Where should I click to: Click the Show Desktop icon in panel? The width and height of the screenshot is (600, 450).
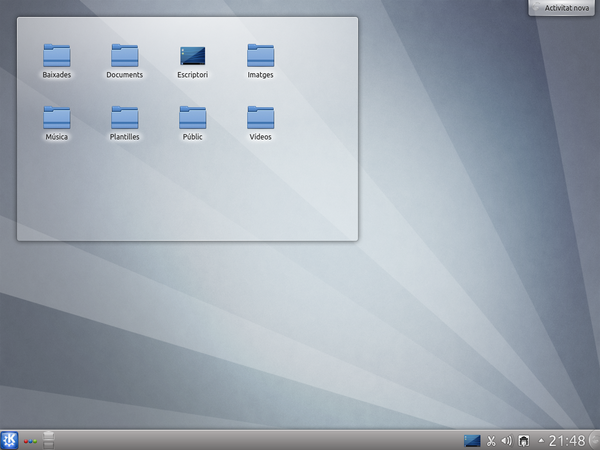tap(473, 440)
